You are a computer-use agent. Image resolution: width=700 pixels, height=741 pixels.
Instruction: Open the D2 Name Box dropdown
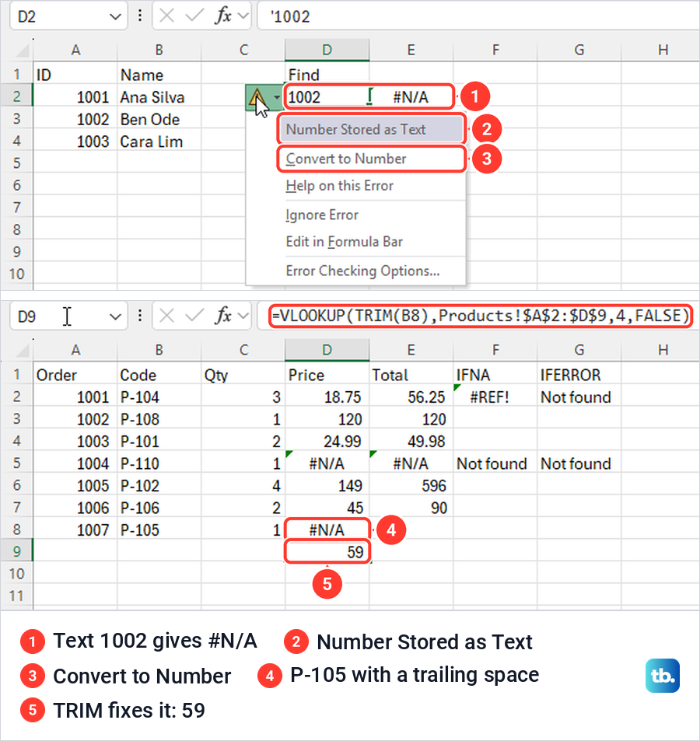[x=115, y=17]
